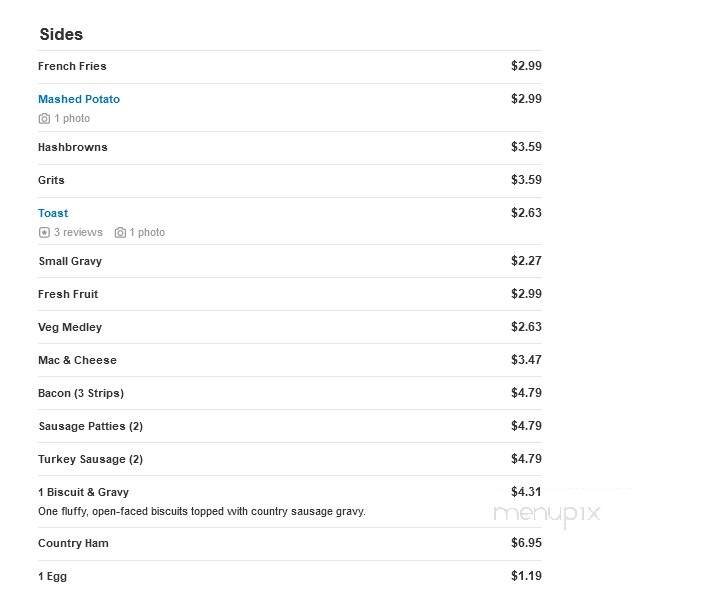Click the Bacon (3 Strips) item
Viewport: 726px width, 596px height.
[x=81, y=393]
